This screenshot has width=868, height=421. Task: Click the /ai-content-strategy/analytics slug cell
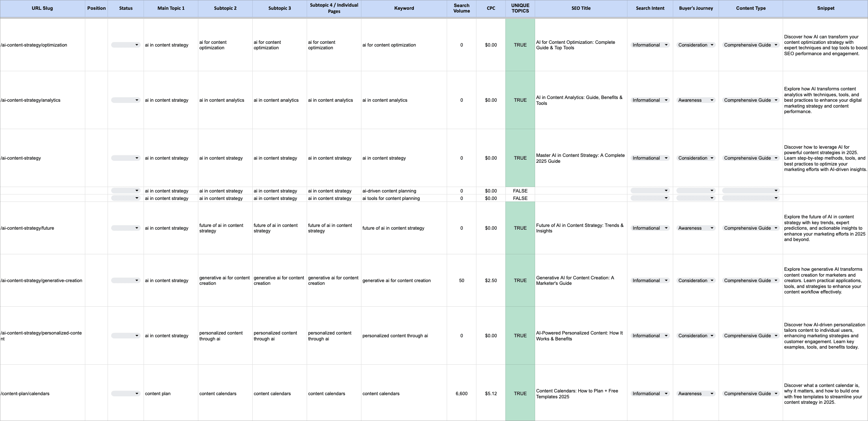click(x=42, y=100)
